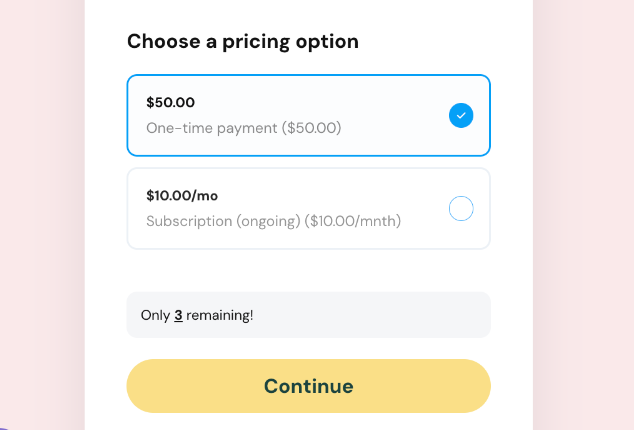Click the word "Only" in the stock notice
The width and height of the screenshot is (634, 430).
point(155,315)
